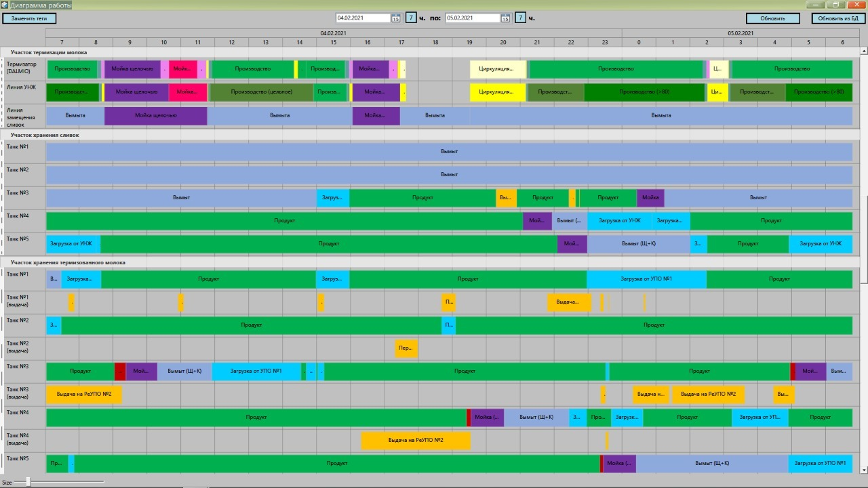Select Мойка щелочью block in Линия замещения сливок

click(x=156, y=116)
